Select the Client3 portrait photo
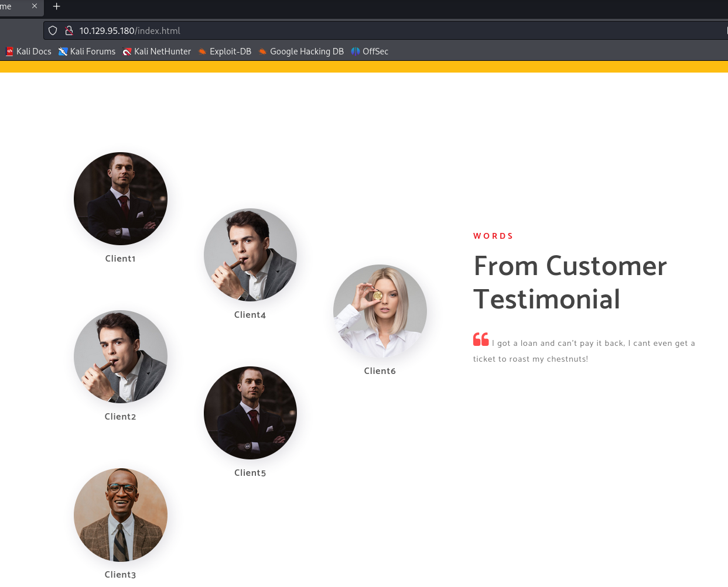The width and height of the screenshot is (728, 587). tap(121, 515)
